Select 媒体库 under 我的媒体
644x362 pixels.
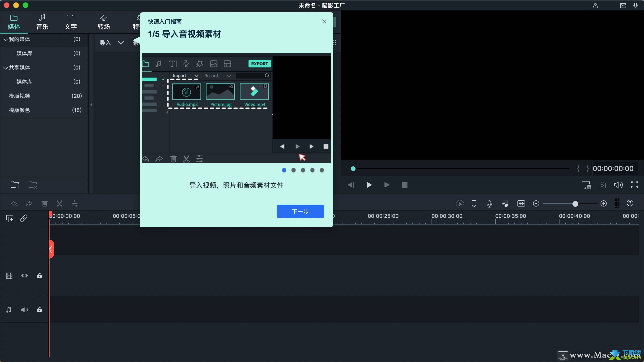pos(24,53)
